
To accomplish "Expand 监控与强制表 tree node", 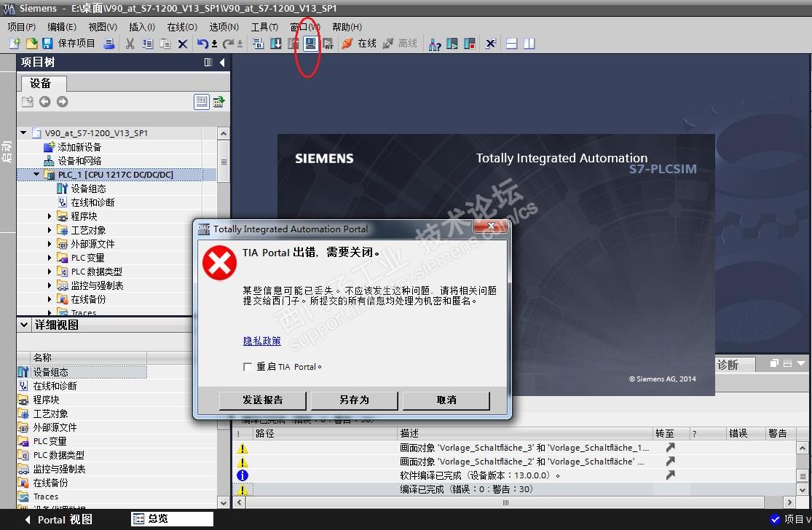I will point(50,285).
